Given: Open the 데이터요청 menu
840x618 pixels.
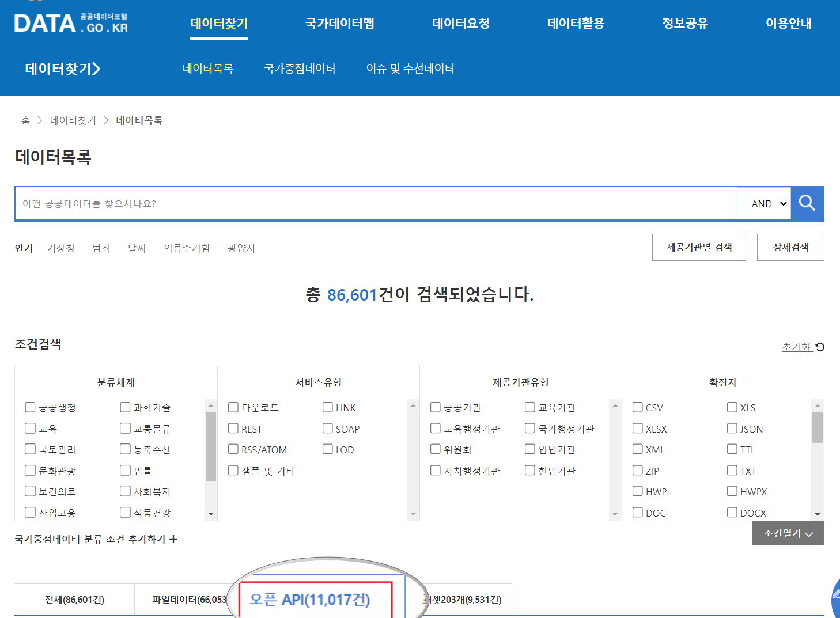Looking at the screenshot, I should (x=461, y=24).
